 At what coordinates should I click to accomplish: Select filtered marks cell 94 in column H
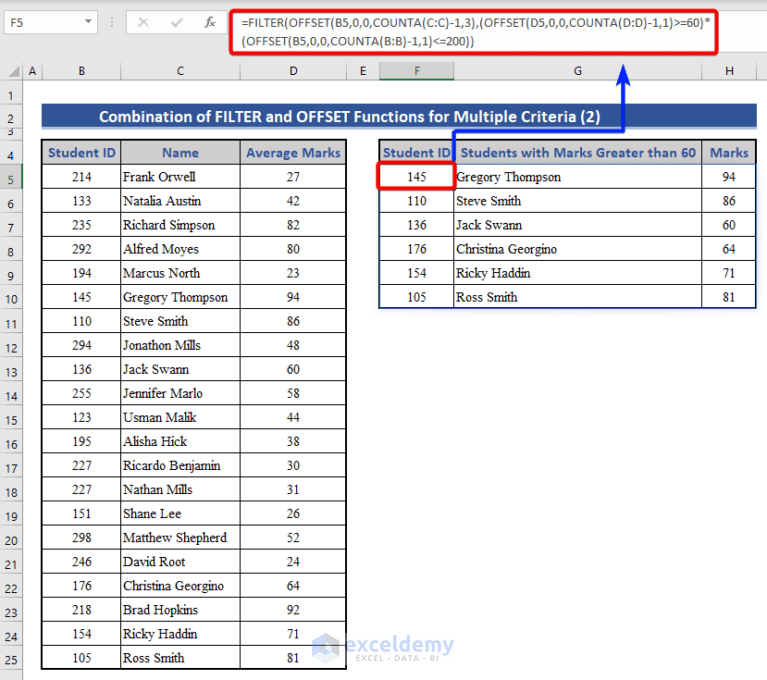click(x=729, y=177)
